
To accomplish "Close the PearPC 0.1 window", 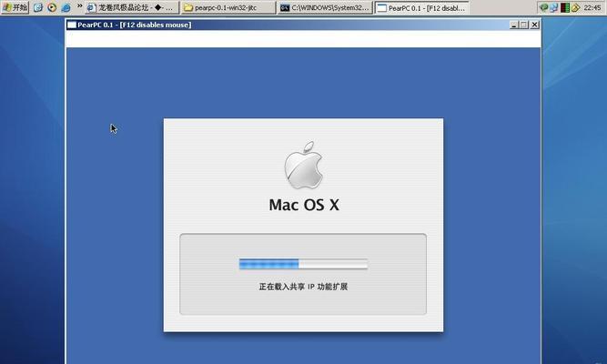I will pyautogui.click(x=534, y=25).
